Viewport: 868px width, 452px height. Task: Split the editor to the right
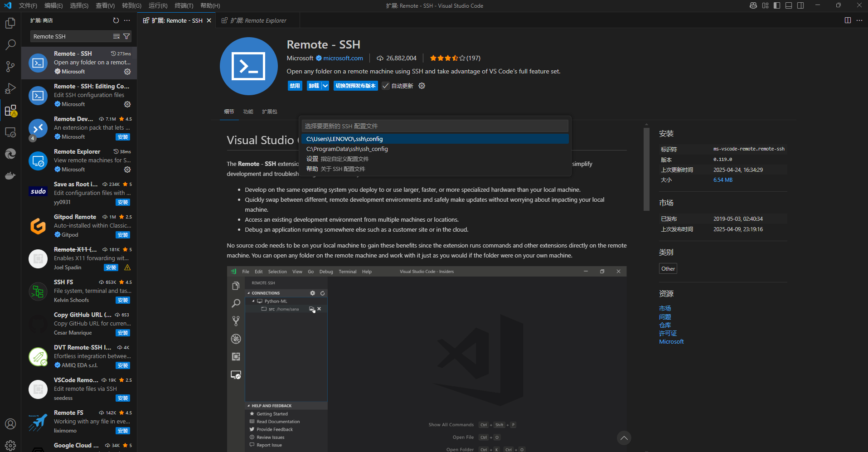coord(848,20)
